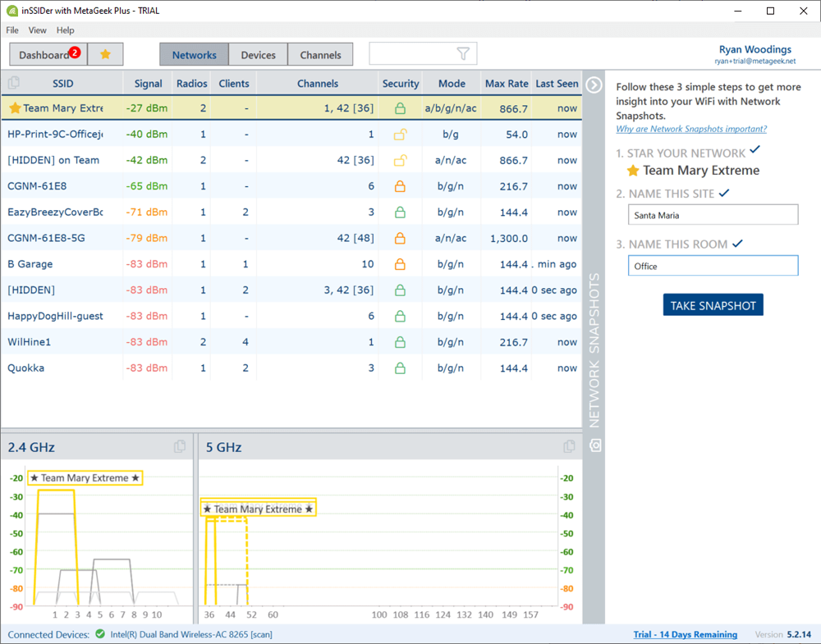Click the green lock icon for Quokka
Viewport: 821px width, 644px height.
(x=400, y=368)
